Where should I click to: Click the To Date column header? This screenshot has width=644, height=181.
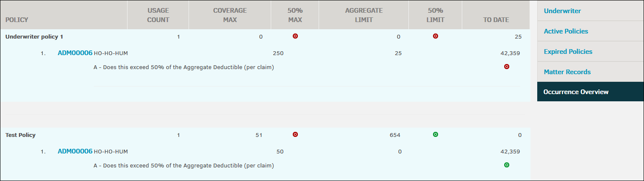[x=496, y=19]
